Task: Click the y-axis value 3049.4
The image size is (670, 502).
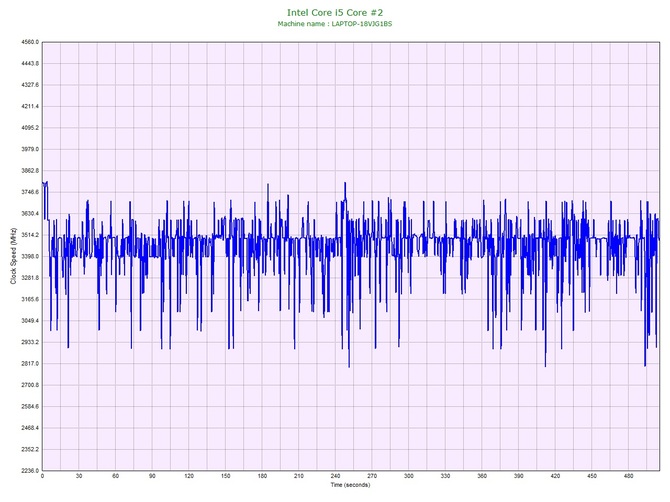Action: point(30,321)
